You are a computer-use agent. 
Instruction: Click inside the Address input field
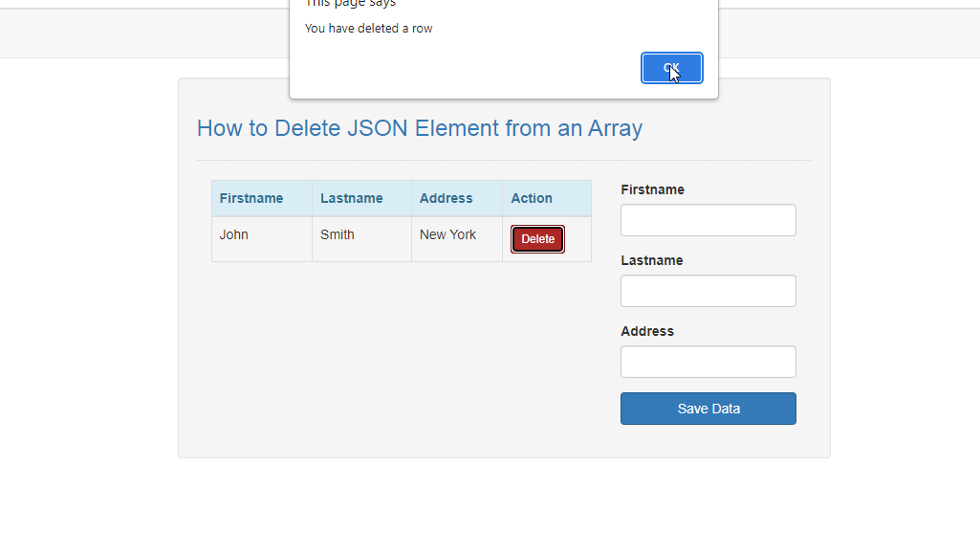coord(708,362)
